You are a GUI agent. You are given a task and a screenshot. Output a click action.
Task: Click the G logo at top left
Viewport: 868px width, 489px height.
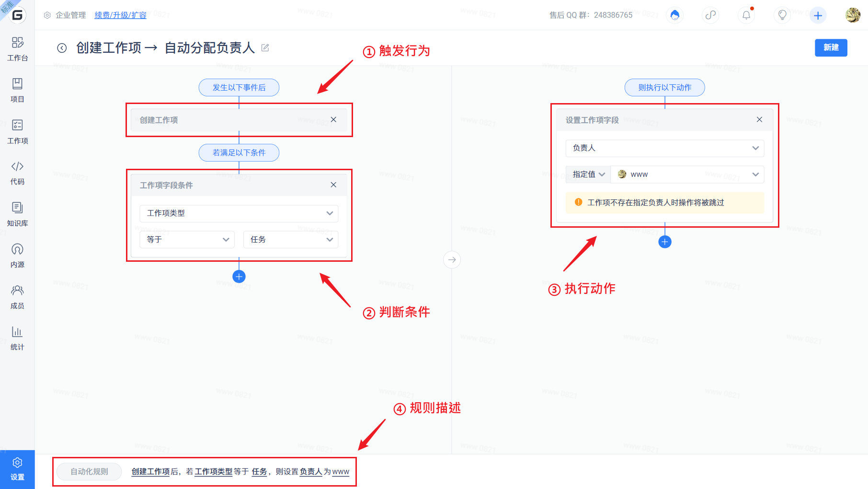click(17, 15)
